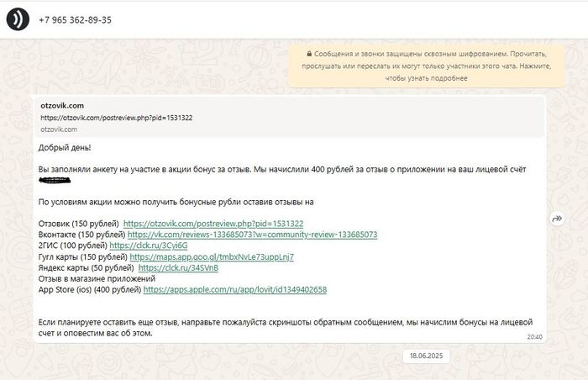Open the end-to-end encryption notice banner

click(x=426, y=66)
